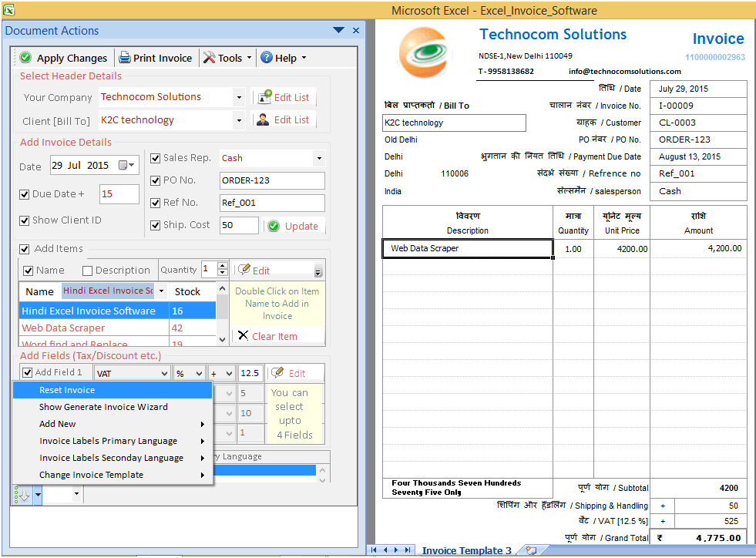Click the Apply Changes green check icon
Viewport: 756px width, 558px height.
[x=24, y=58]
